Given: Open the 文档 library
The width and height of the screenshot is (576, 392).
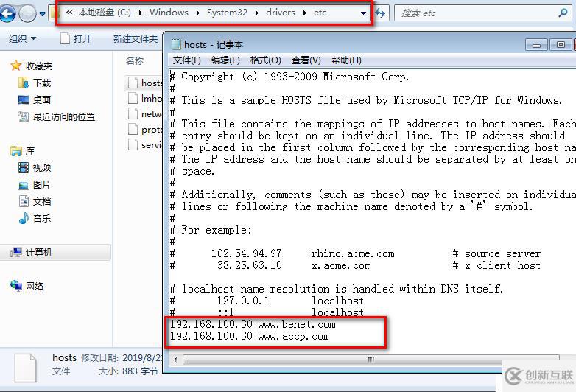Looking at the screenshot, I should point(35,201).
